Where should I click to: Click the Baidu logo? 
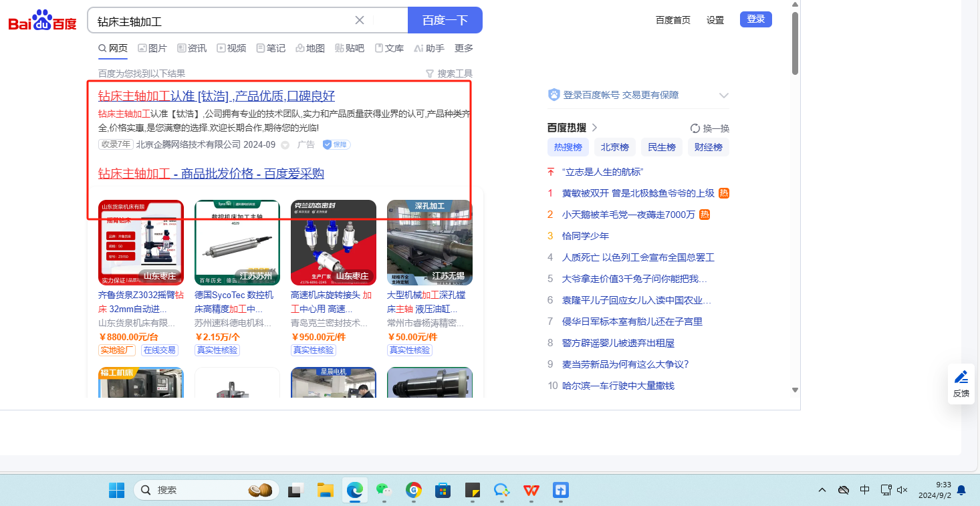43,21
